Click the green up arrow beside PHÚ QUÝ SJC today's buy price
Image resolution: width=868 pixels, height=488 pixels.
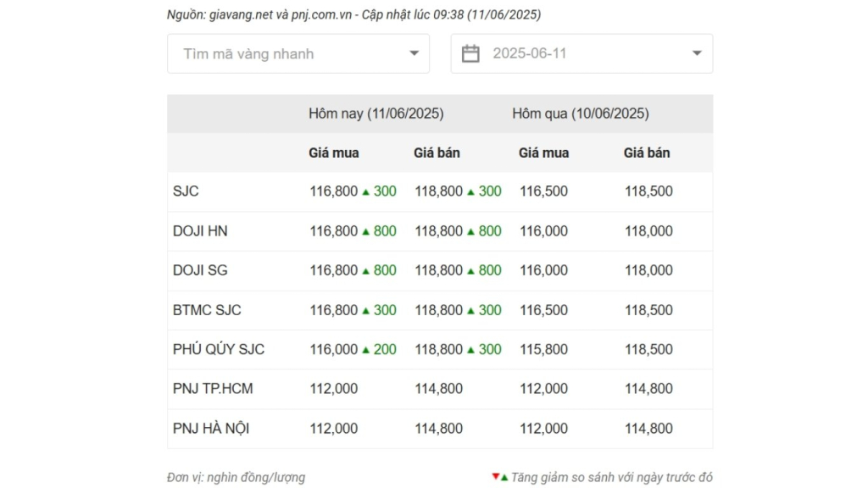[366, 350]
